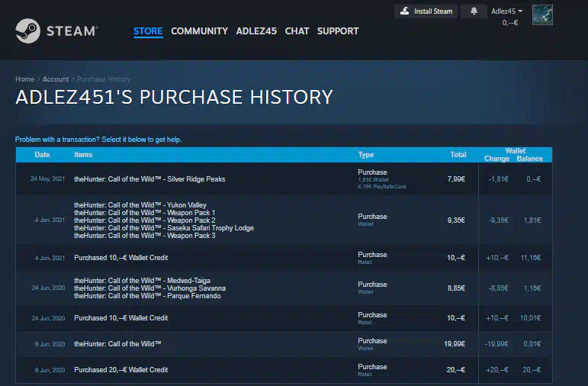
Task: Select the Yukon Valley item line
Action: [140, 205]
